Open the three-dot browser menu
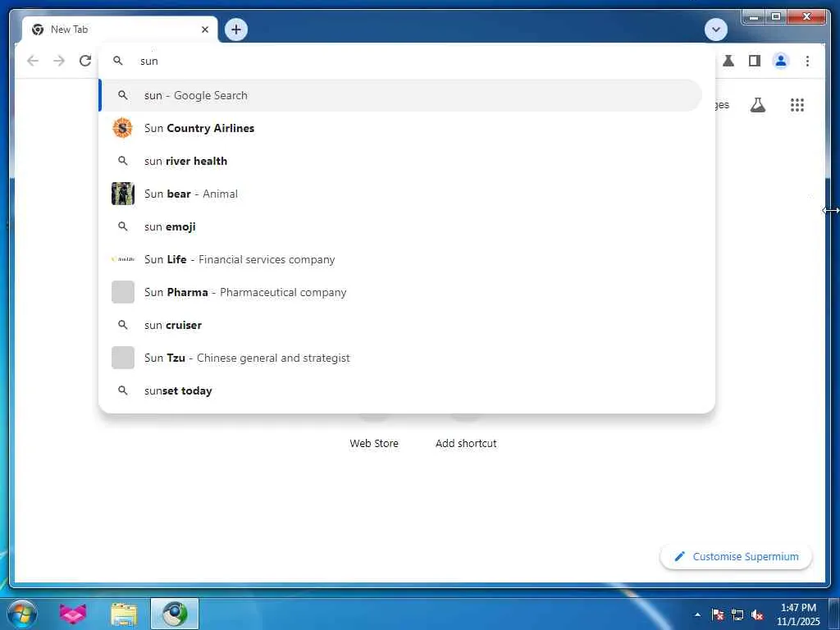This screenshot has width=840, height=630. click(807, 61)
